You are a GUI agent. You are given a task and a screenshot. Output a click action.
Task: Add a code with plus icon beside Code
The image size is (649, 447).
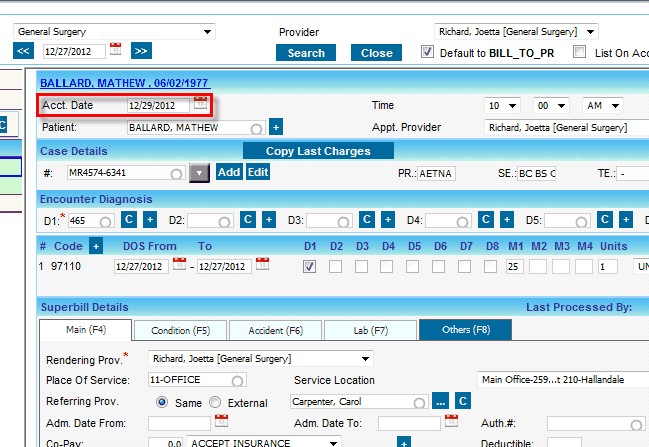tap(96, 245)
